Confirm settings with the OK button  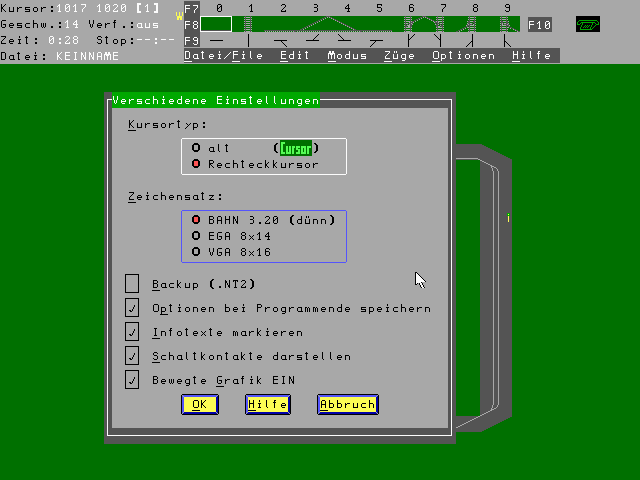[199, 404]
